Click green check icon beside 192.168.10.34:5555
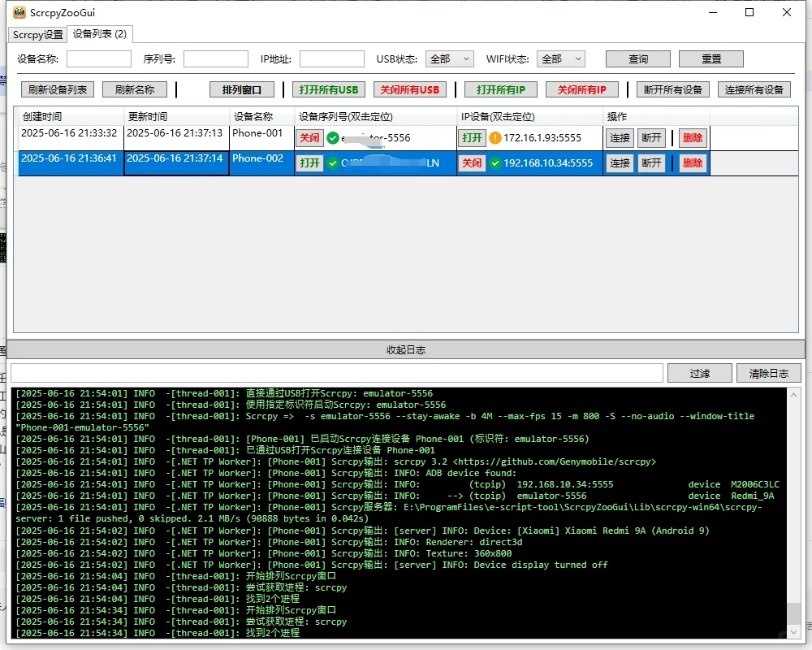Image resolution: width=812 pixels, height=650 pixels. point(495,162)
